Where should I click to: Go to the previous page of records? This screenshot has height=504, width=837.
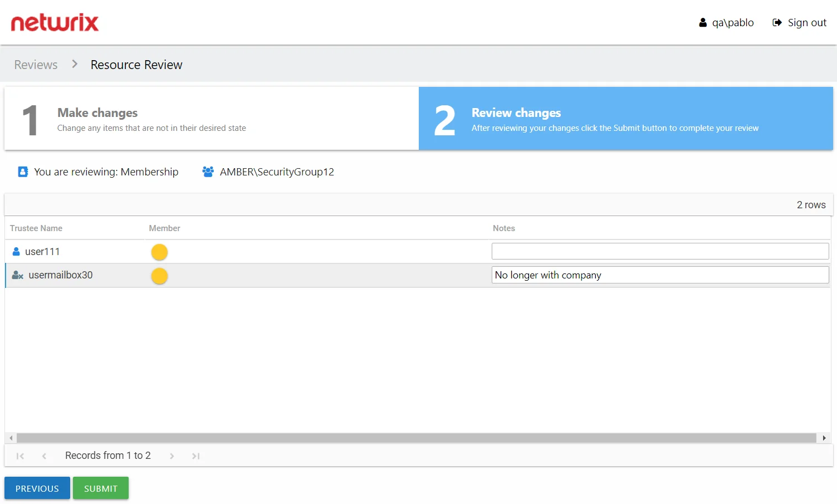(44, 456)
